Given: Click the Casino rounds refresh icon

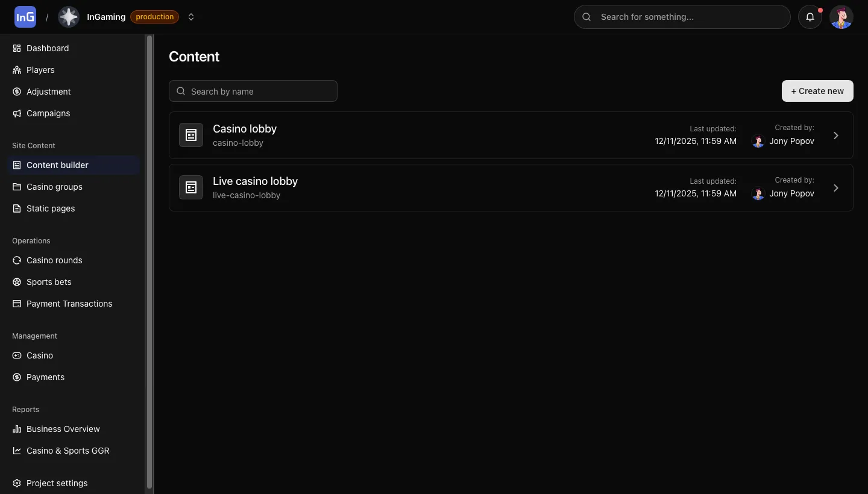Looking at the screenshot, I should tap(16, 260).
